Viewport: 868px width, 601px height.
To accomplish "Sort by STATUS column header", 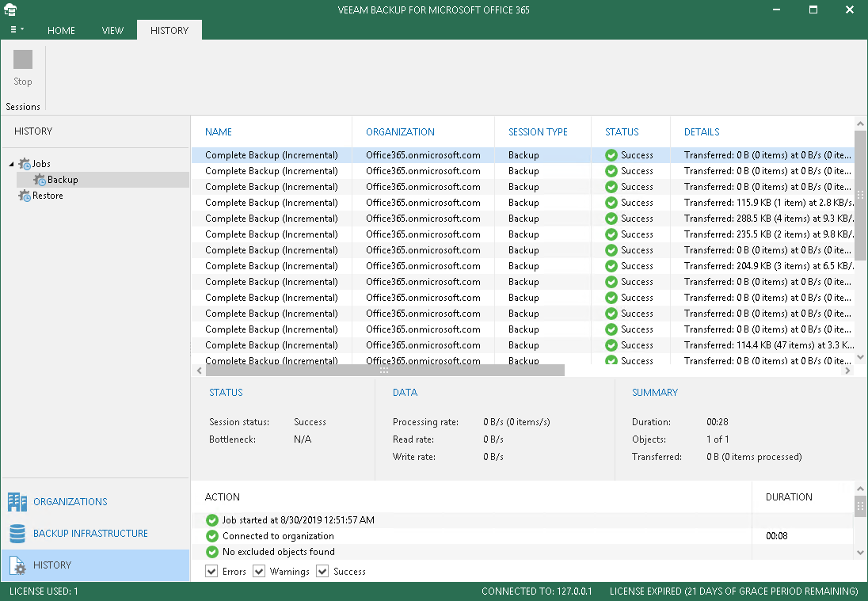I will coord(622,131).
